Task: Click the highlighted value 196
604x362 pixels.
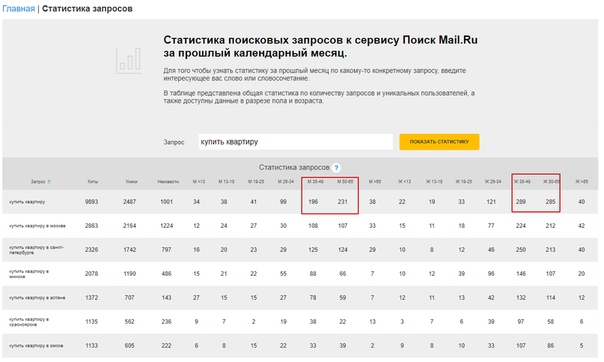Action: coord(313,202)
